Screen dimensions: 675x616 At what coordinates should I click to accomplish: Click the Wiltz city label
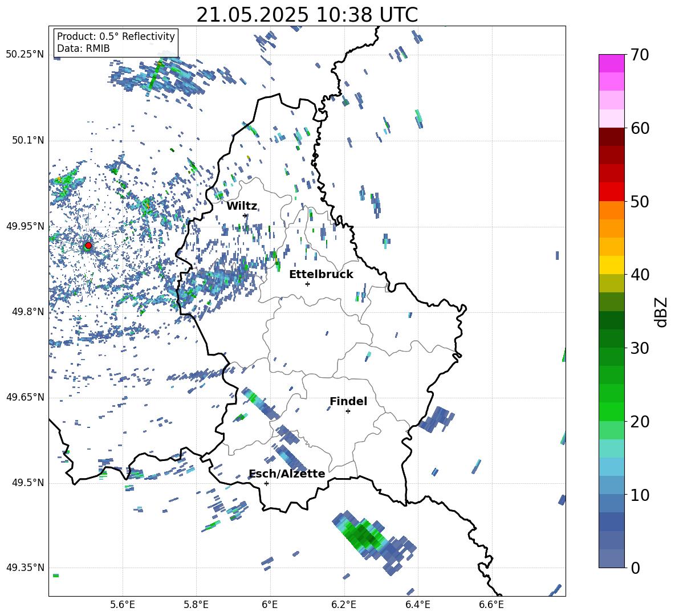coord(242,206)
